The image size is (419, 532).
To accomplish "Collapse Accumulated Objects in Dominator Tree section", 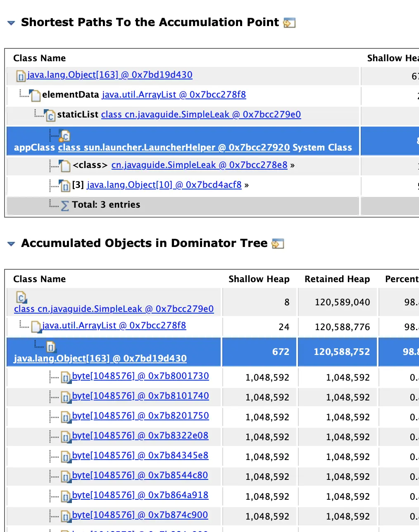I will tap(11, 244).
